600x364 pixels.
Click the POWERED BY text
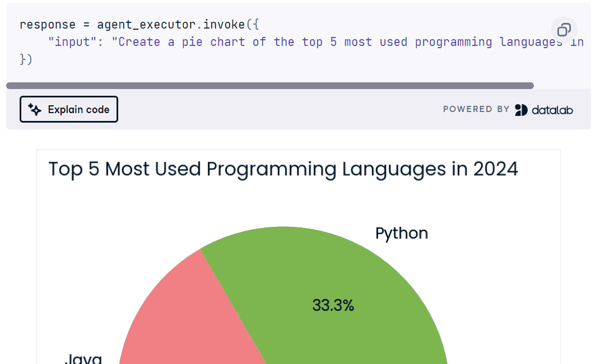pos(476,109)
